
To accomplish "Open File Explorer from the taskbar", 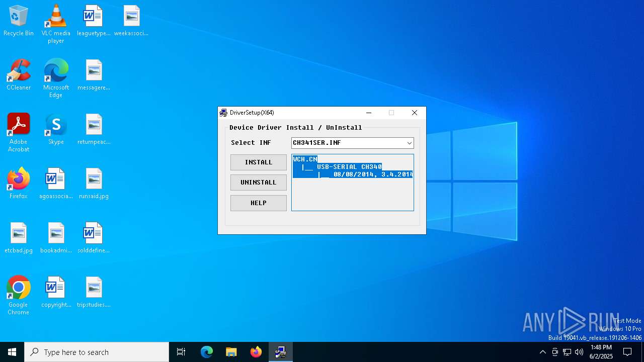I will [x=231, y=352].
